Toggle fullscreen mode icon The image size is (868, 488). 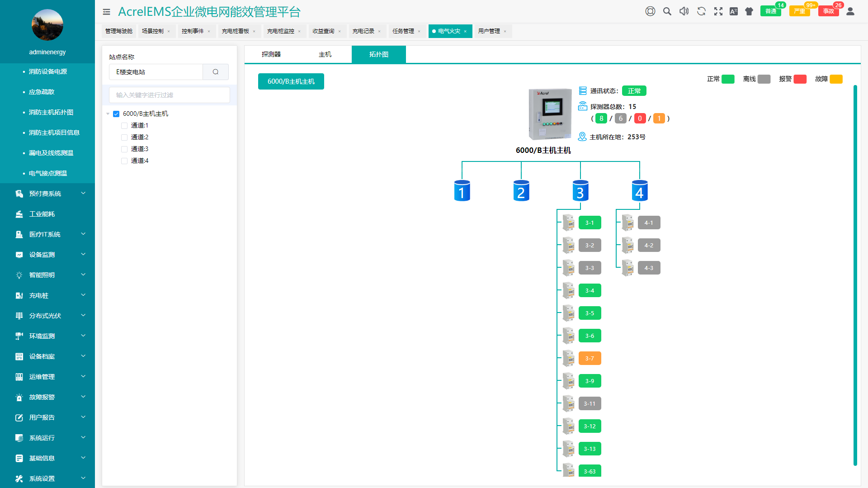pyautogui.click(x=718, y=11)
